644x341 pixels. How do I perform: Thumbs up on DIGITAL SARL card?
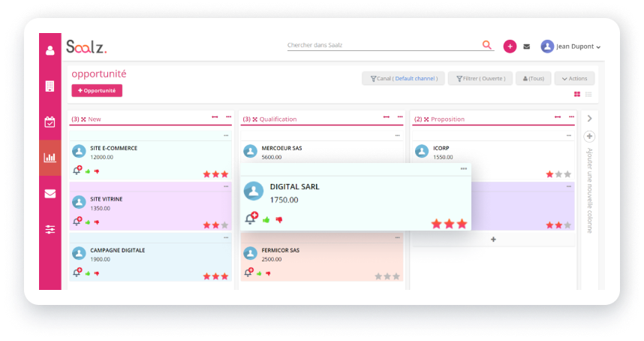pos(266,220)
